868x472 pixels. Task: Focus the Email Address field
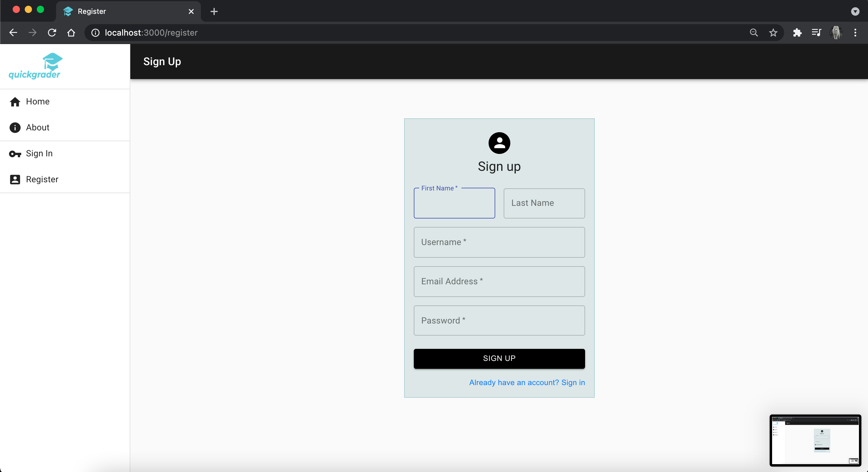pos(499,282)
